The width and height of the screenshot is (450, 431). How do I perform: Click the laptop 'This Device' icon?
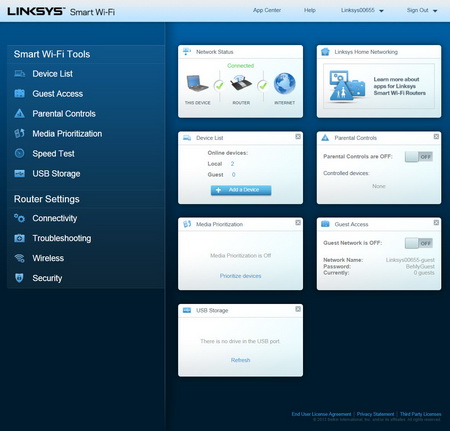tap(198, 83)
